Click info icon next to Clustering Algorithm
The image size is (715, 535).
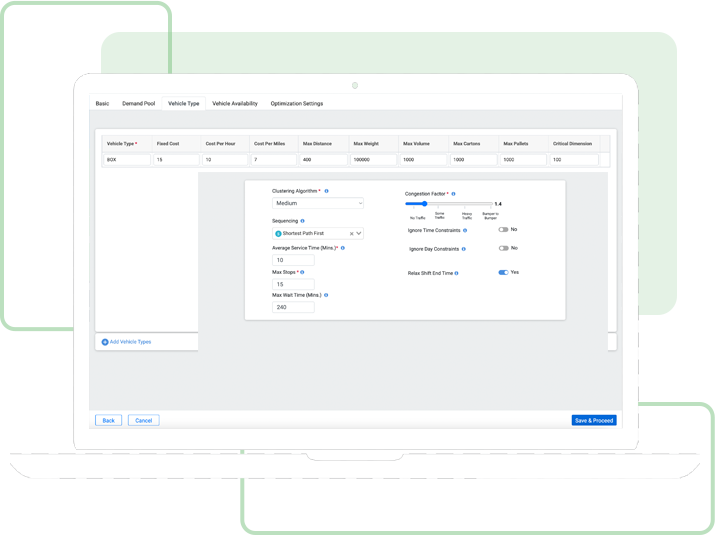pyautogui.click(x=327, y=190)
